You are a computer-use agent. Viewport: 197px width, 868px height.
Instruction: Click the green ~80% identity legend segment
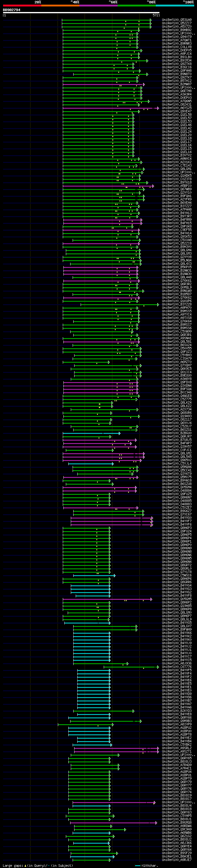point(137,6)
